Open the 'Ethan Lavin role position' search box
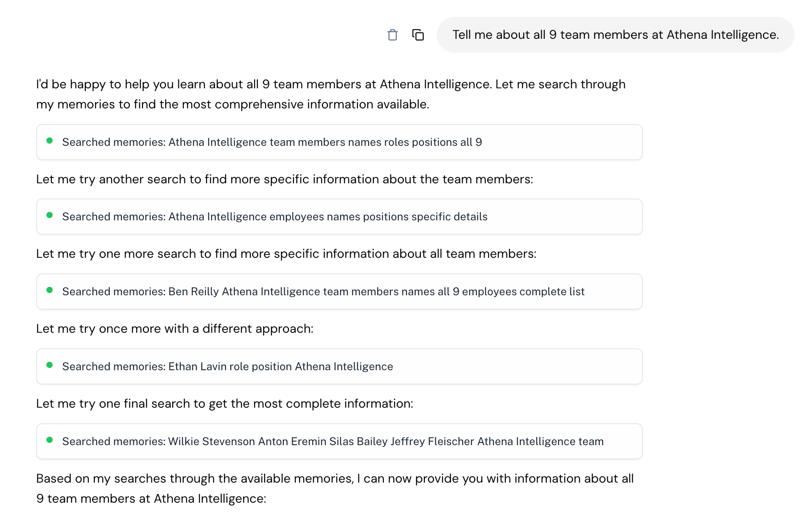The width and height of the screenshot is (812, 529). [x=339, y=366]
